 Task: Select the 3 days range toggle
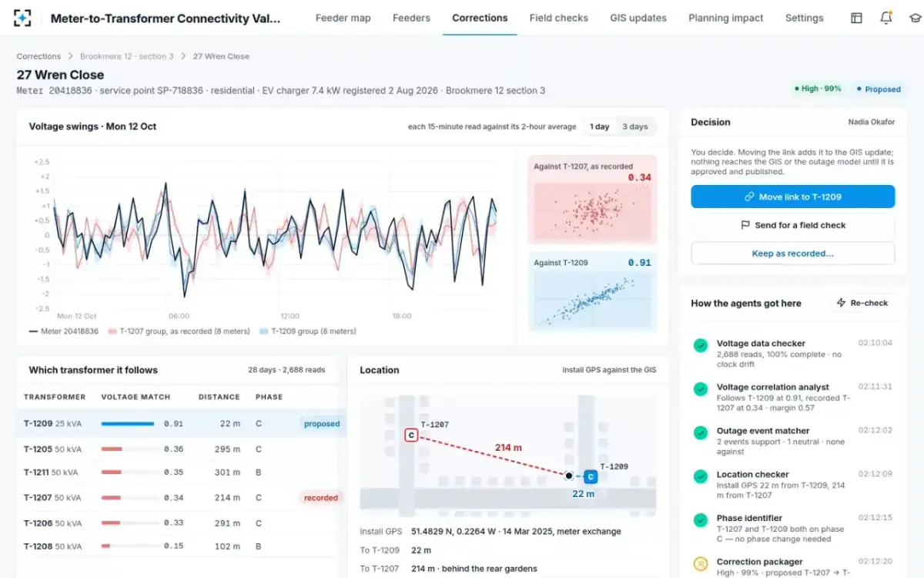coord(635,126)
